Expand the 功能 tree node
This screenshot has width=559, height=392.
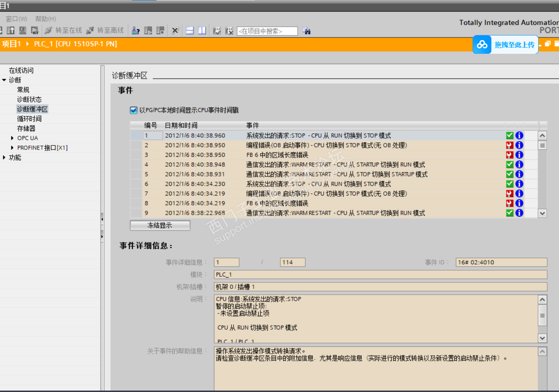(x=4, y=157)
